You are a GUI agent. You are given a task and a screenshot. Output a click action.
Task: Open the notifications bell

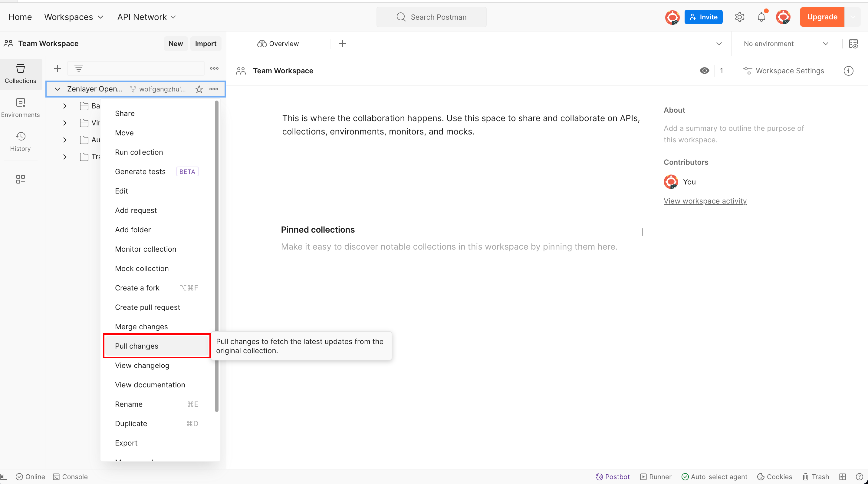[x=761, y=17]
